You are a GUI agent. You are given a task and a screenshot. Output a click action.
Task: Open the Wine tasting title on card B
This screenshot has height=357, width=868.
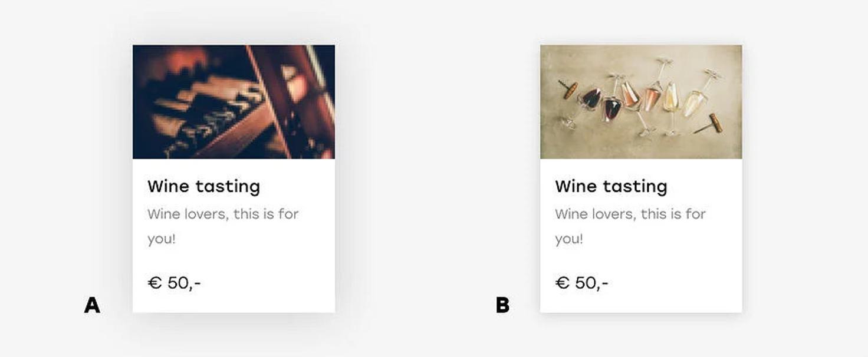(611, 186)
